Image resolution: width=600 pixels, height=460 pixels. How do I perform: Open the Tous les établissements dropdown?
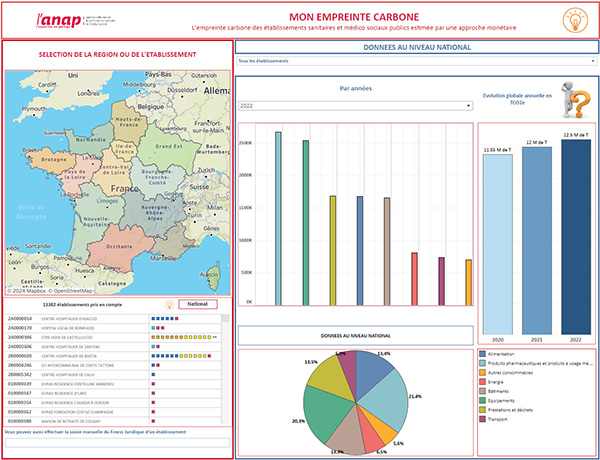coord(417,61)
